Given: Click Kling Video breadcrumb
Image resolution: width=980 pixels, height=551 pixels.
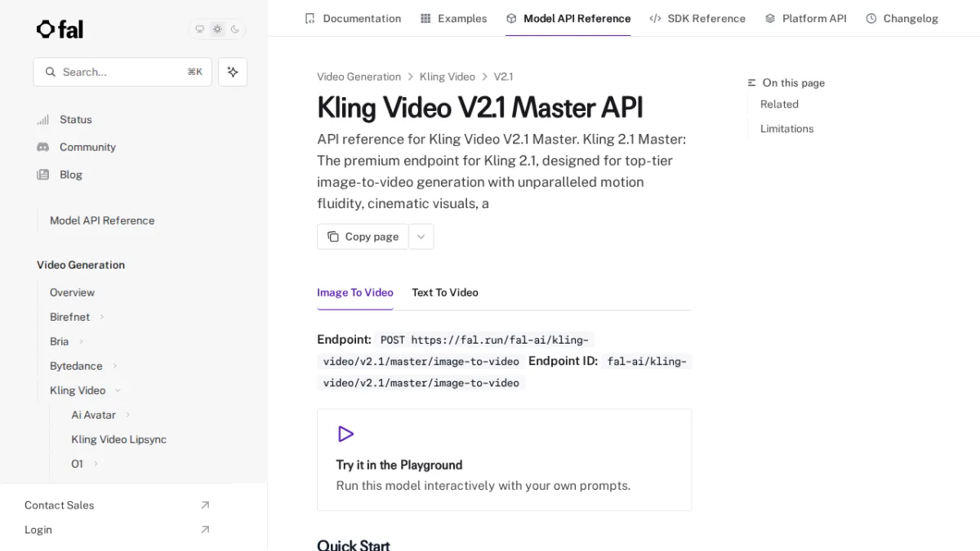Looking at the screenshot, I should point(448,77).
